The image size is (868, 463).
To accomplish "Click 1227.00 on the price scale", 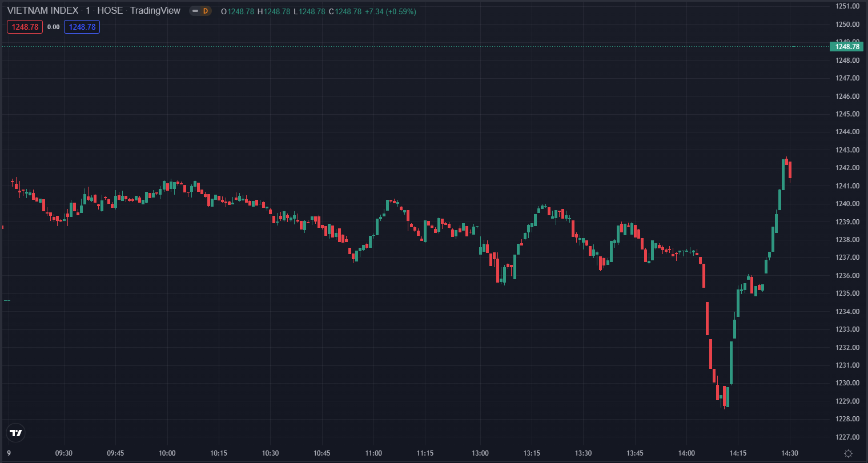I will coord(847,437).
